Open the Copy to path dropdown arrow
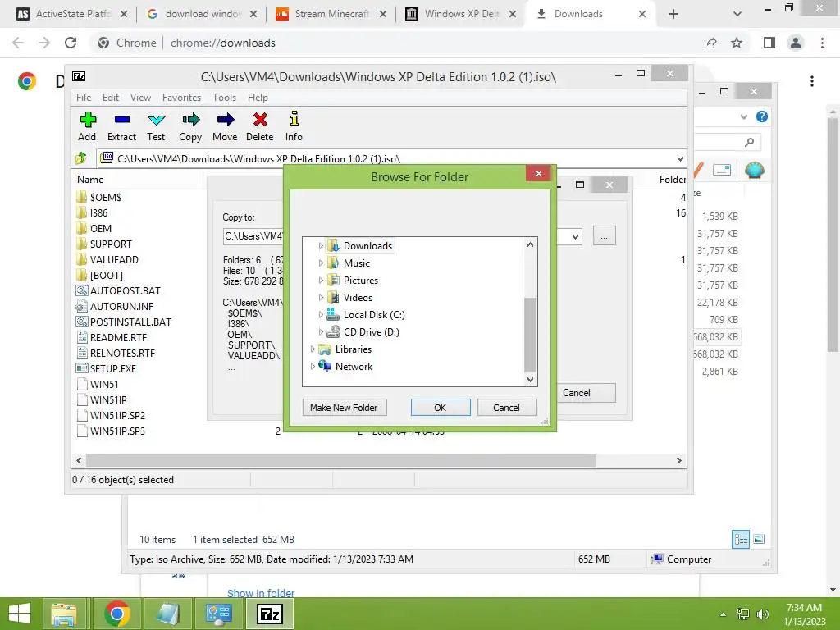 point(575,236)
